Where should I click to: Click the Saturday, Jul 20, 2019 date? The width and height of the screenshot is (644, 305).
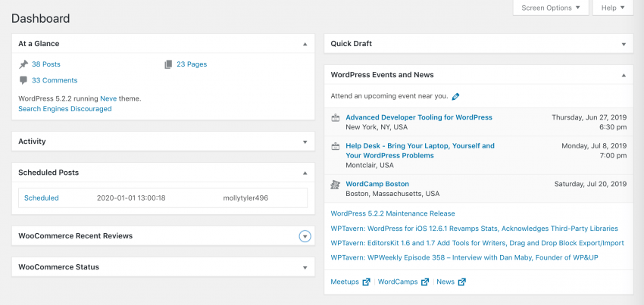[x=591, y=184]
